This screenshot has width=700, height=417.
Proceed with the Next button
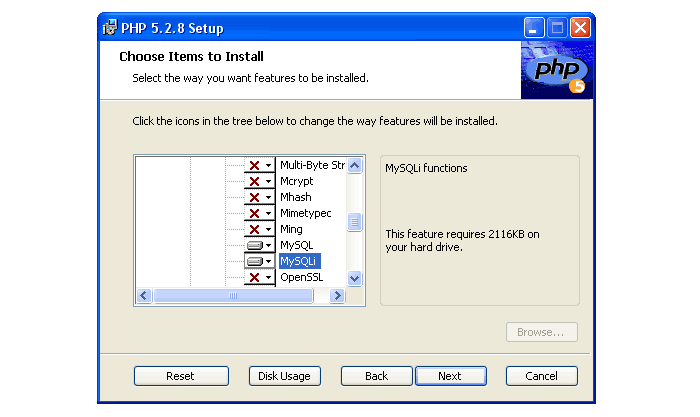450,376
